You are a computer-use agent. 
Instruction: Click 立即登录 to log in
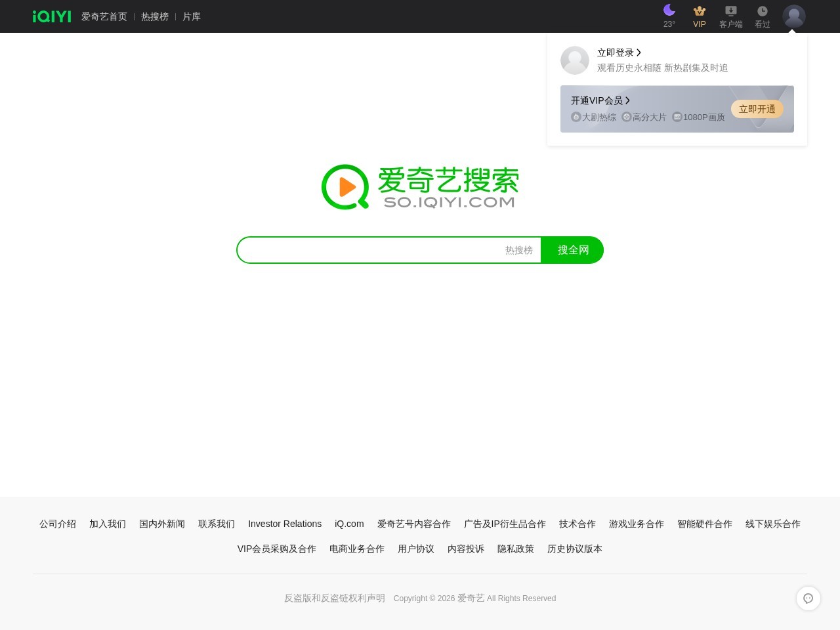(x=619, y=52)
